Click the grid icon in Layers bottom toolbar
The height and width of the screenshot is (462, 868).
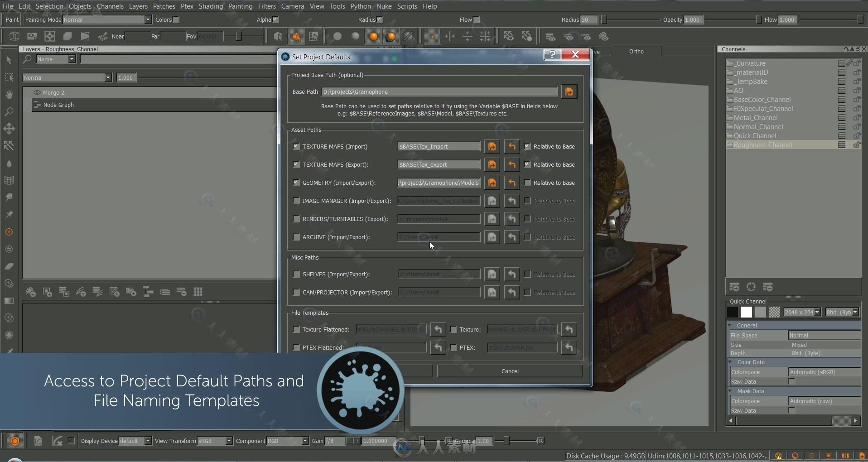pos(198,292)
